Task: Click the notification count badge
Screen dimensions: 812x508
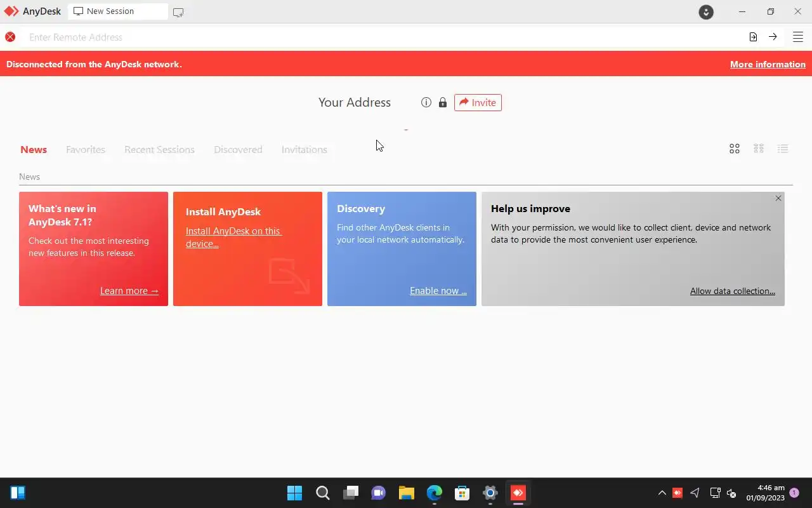Action: click(794, 493)
